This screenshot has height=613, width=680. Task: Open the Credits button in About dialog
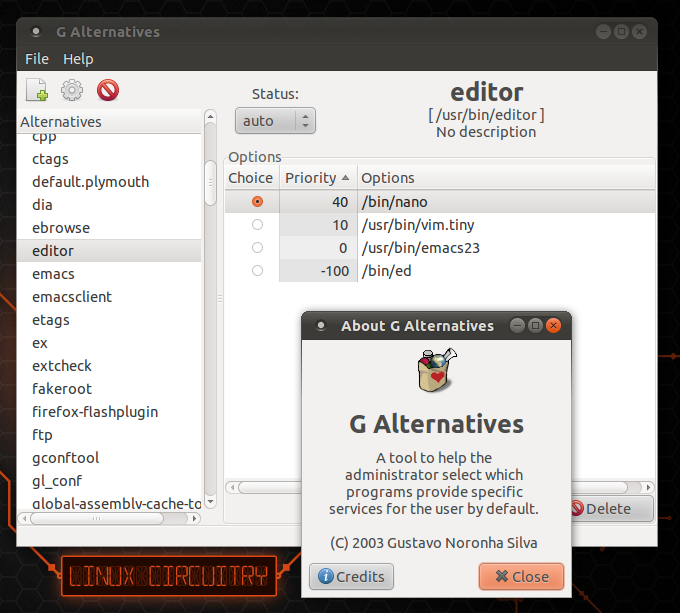click(351, 577)
